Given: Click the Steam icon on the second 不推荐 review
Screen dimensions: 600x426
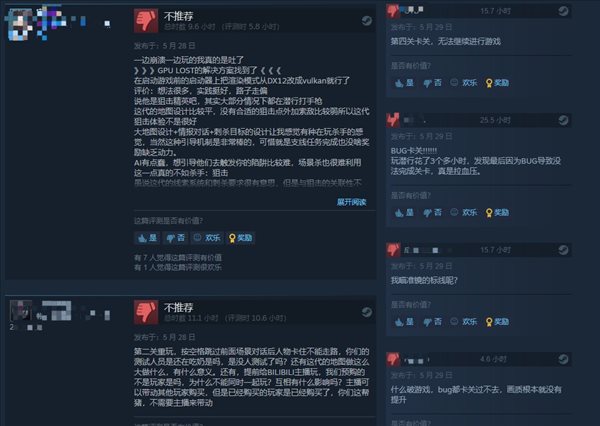Looking at the screenshot, I should click(x=366, y=312).
